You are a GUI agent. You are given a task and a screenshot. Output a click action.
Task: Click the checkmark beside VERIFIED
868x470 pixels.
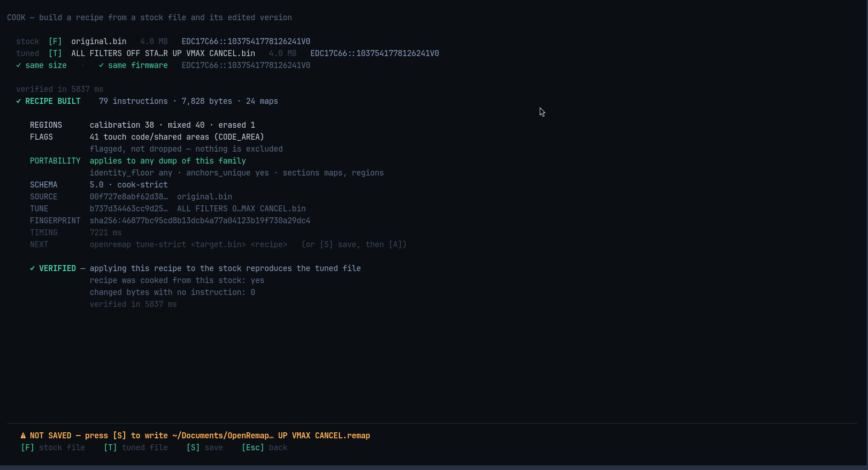point(32,268)
